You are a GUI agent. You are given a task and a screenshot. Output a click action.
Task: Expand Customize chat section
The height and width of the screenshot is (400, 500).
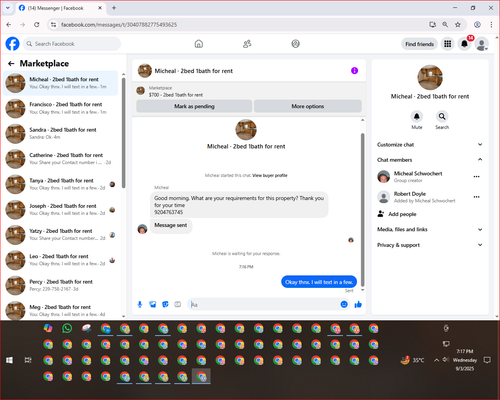tap(430, 144)
